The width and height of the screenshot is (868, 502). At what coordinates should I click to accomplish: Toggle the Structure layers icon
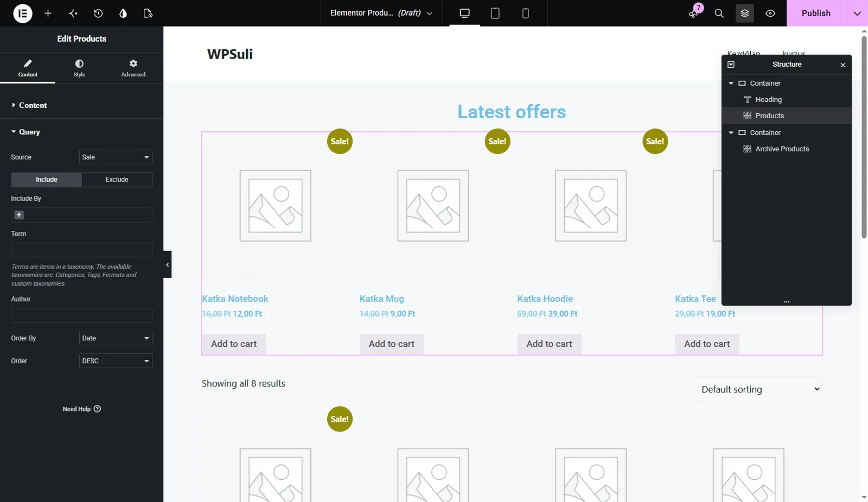click(x=744, y=13)
